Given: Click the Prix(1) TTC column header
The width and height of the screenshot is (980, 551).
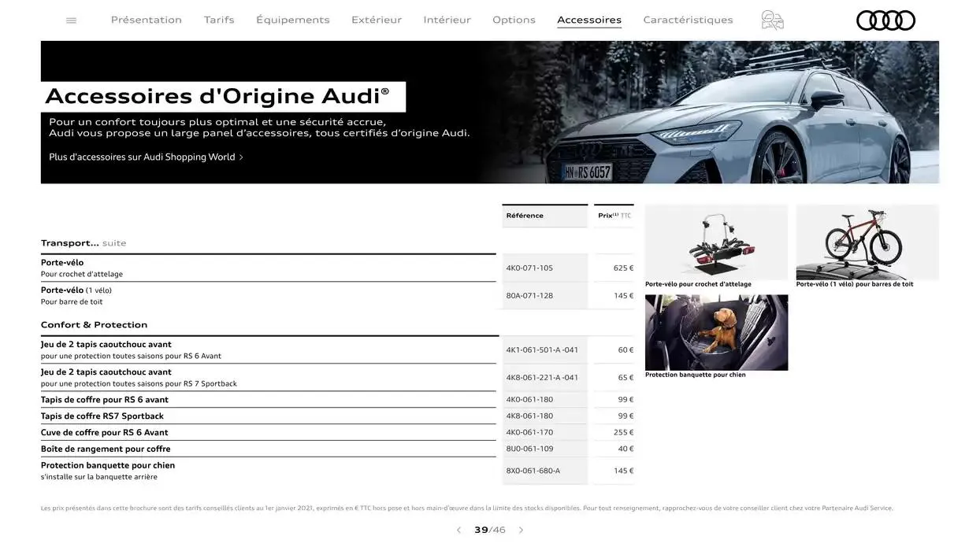Looking at the screenshot, I should (612, 214).
